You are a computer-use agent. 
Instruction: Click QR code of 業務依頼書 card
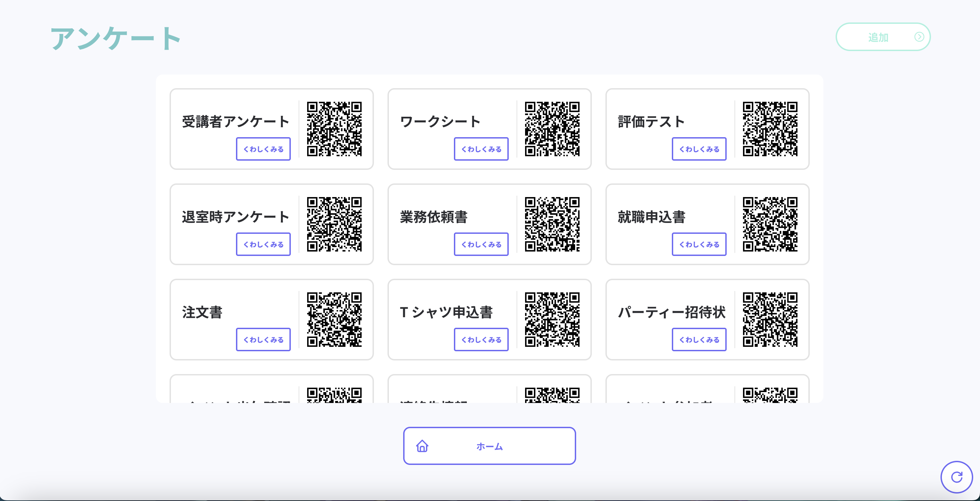[x=552, y=224]
